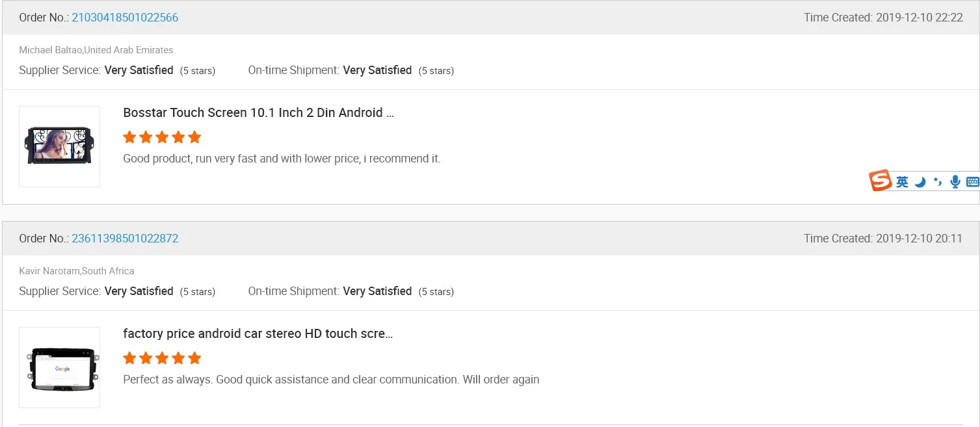Open the Bosstar Touch Screen 10.1 Inch title
The image size is (980, 427).
click(258, 112)
